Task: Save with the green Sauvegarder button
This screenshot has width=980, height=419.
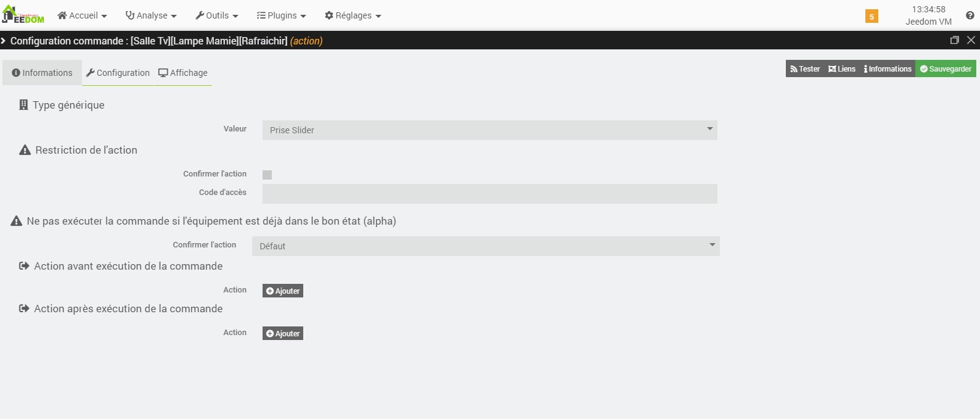Action: [x=945, y=68]
